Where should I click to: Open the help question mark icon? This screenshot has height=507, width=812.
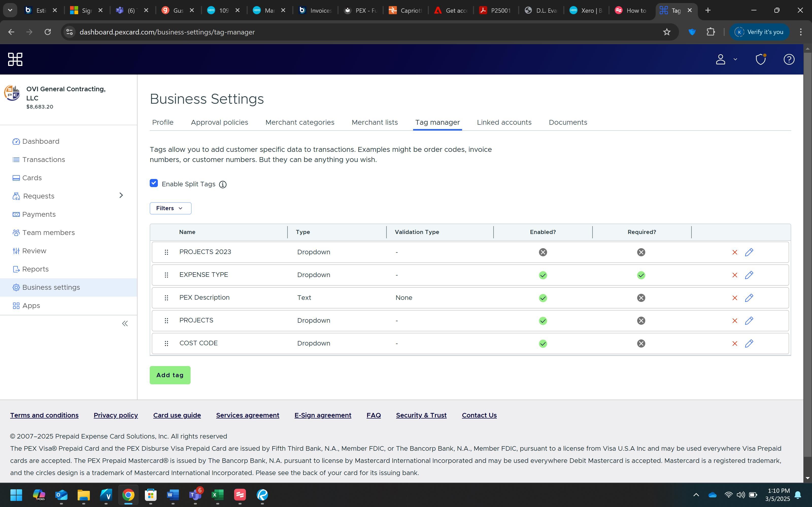tap(788, 59)
